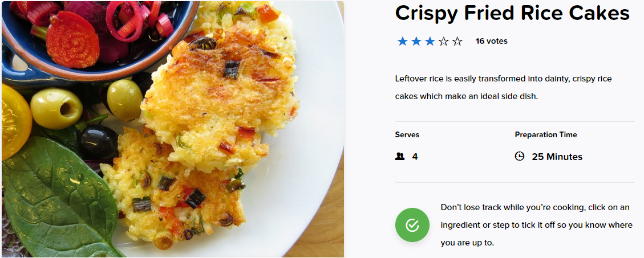The image size is (644, 258).
Task: Click the Crispy Fried Rice Cakes title
Action: tap(512, 13)
